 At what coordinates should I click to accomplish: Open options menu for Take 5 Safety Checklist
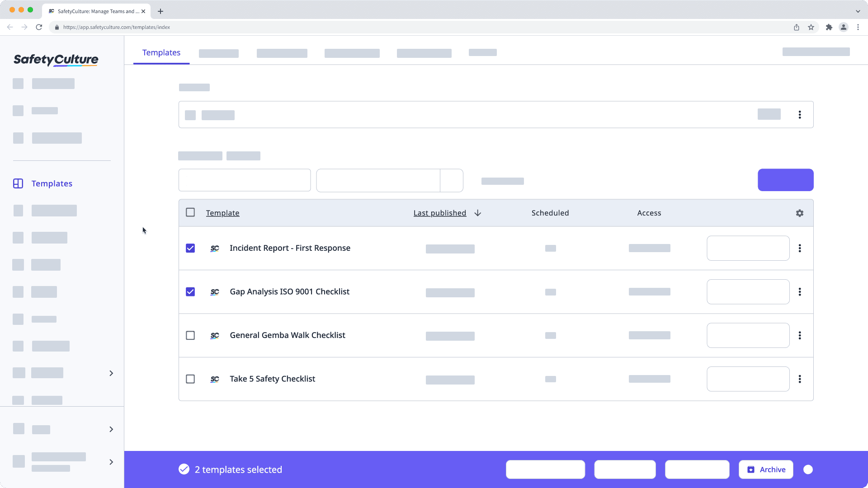pyautogui.click(x=800, y=379)
